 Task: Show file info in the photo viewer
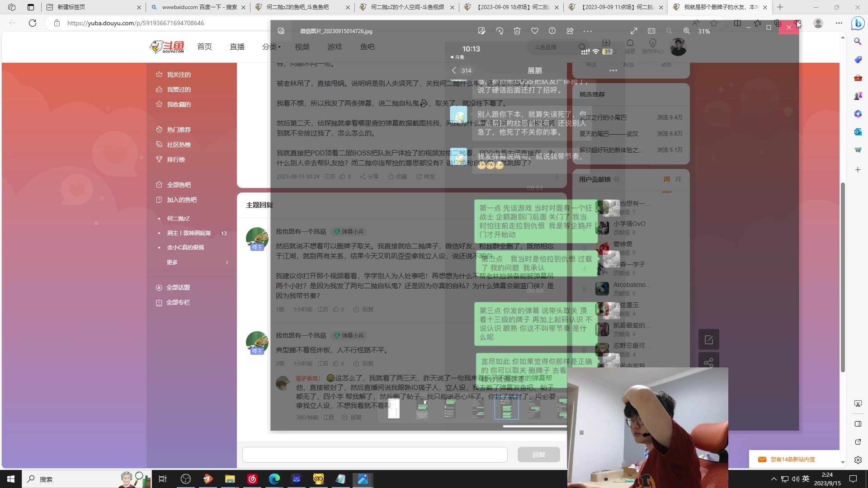(552, 31)
